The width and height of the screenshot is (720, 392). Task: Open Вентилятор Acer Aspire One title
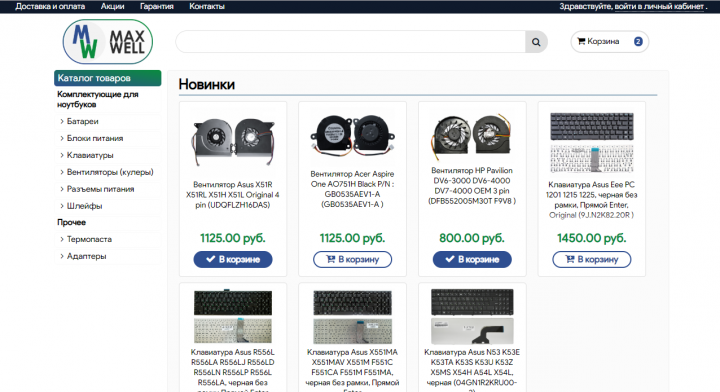[x=352, y=189]
